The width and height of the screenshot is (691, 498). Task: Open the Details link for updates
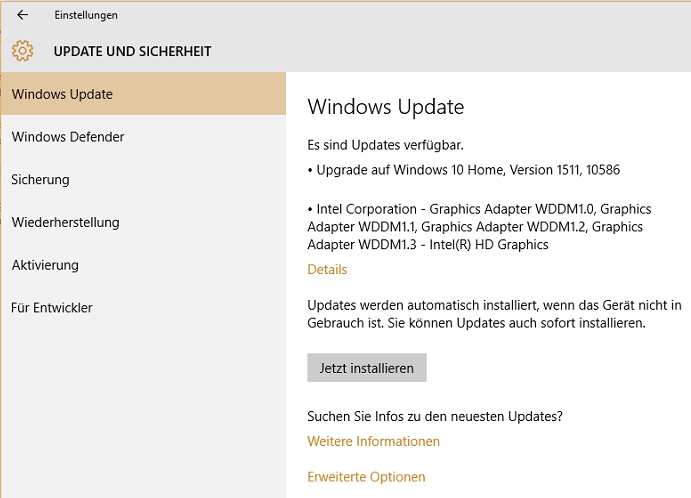coord(327,269)
